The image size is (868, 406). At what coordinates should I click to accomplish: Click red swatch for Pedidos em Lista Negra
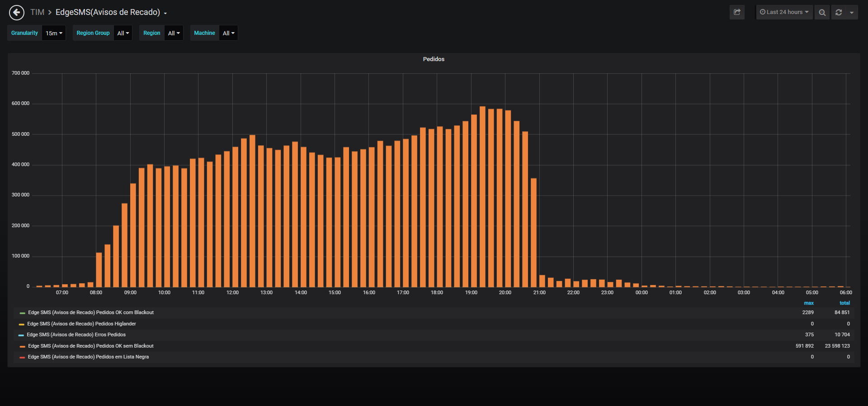click(x=22, y=358)
